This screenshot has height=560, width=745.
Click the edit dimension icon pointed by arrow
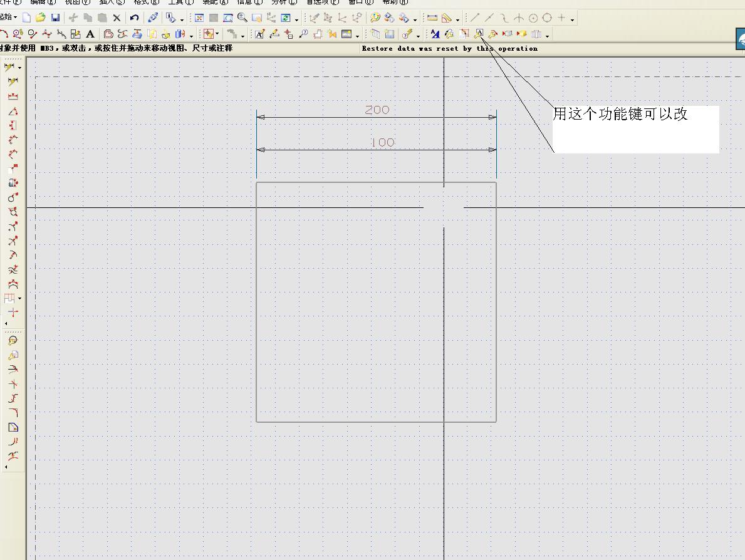(x=479, y=34)
